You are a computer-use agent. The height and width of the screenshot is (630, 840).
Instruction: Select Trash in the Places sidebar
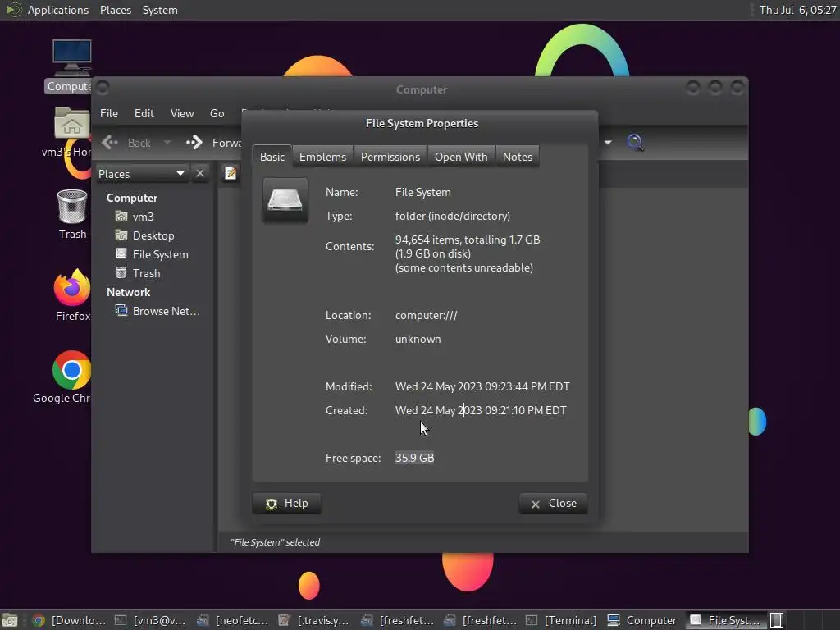click(146, 273)
